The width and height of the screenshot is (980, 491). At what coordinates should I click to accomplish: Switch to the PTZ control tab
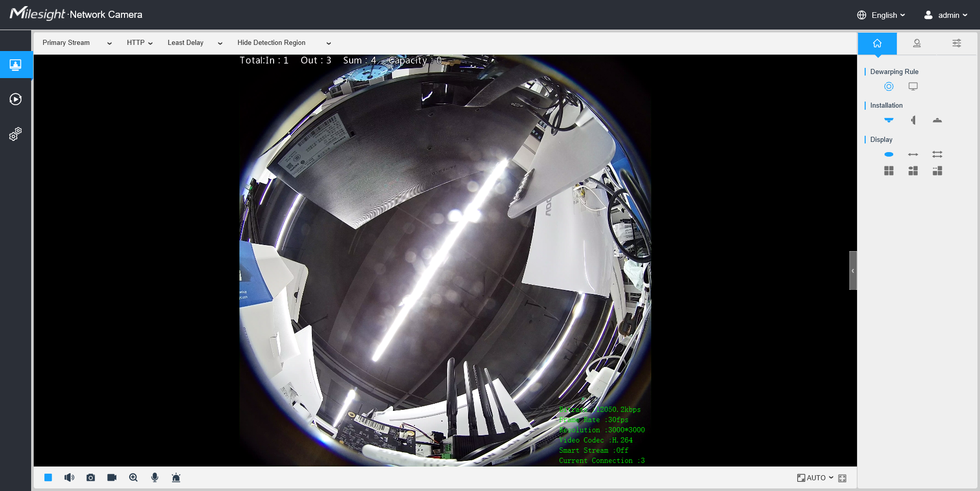917,43
